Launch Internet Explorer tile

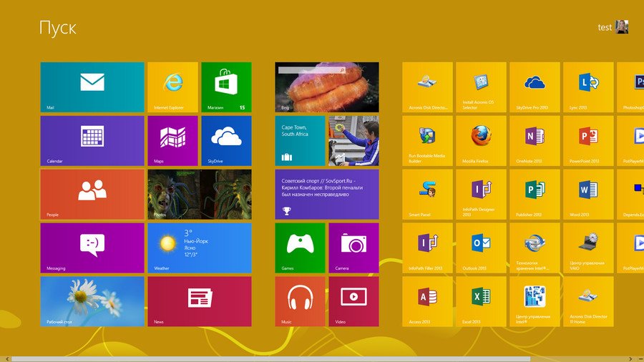click(172, 87)
